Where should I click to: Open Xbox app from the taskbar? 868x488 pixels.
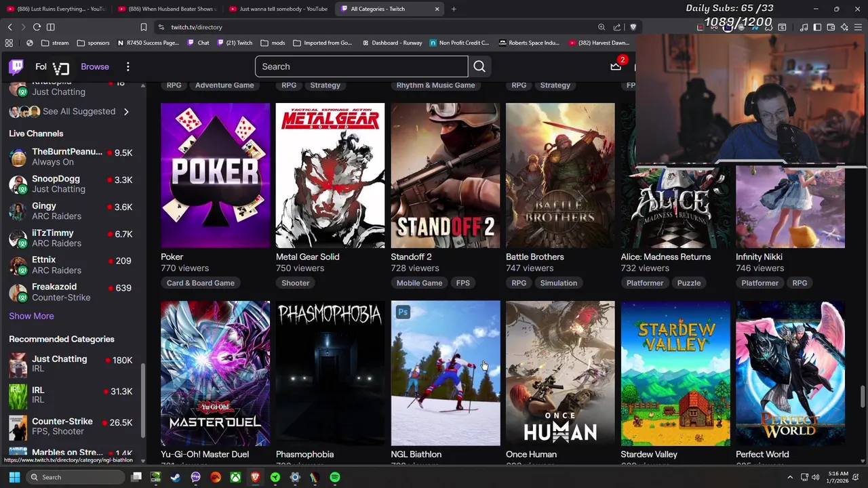point(235,477)
